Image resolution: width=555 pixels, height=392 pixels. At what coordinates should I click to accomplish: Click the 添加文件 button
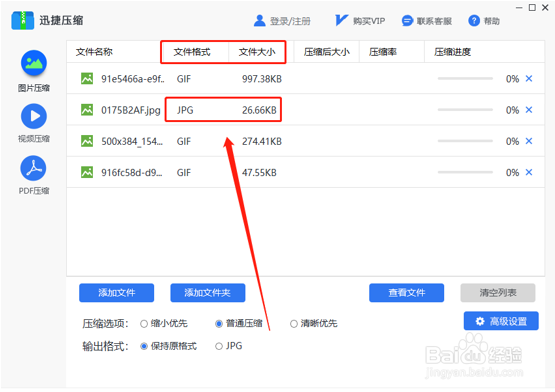coord(116,293)
